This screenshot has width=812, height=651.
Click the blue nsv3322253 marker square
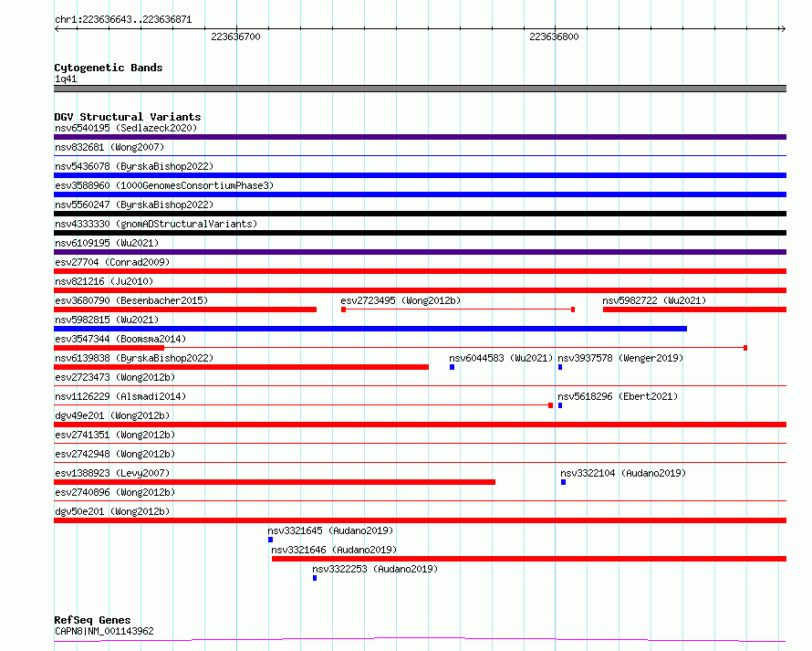(315, 578)
